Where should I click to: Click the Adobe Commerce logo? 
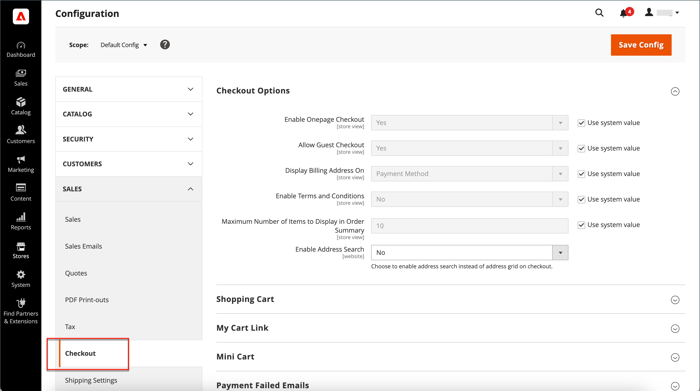click(21, 17)
